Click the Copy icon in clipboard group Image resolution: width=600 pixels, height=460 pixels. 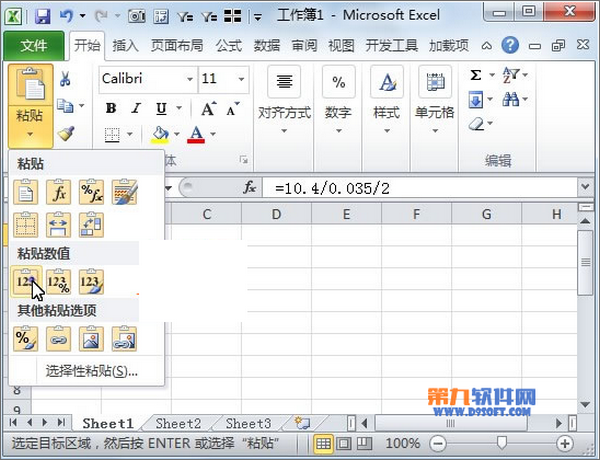pyautogui.click(x=65, y=106)
